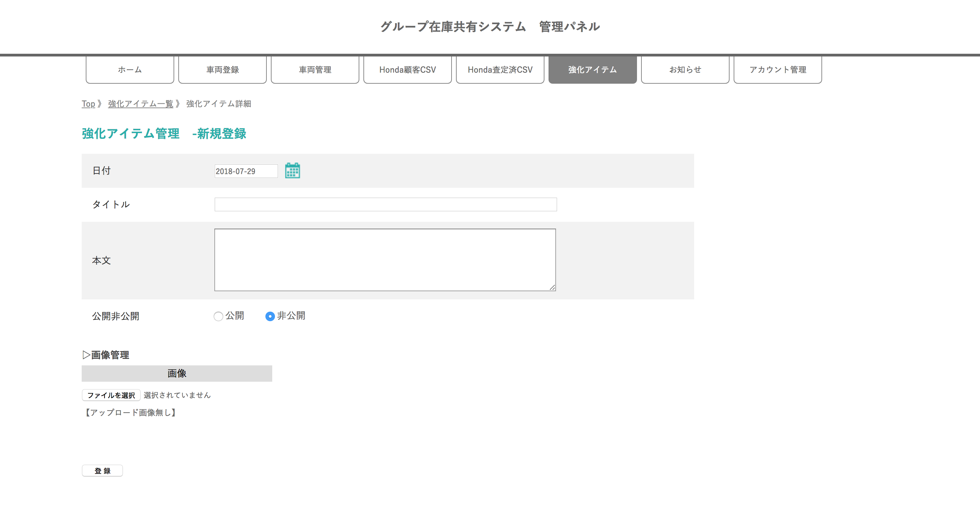Select the 非公開 radio button
This screenshot has width=980, height=511.
[x=270, y=316]
